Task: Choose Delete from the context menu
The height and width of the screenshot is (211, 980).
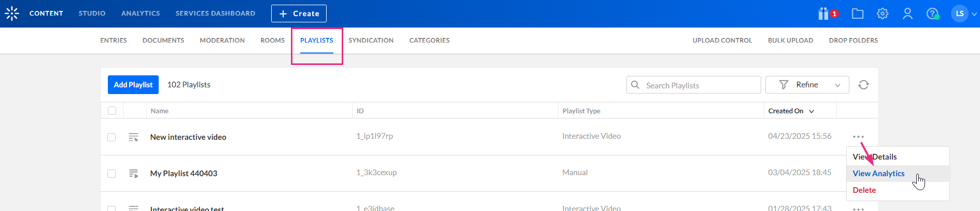Action: click(x=864, y=190)
